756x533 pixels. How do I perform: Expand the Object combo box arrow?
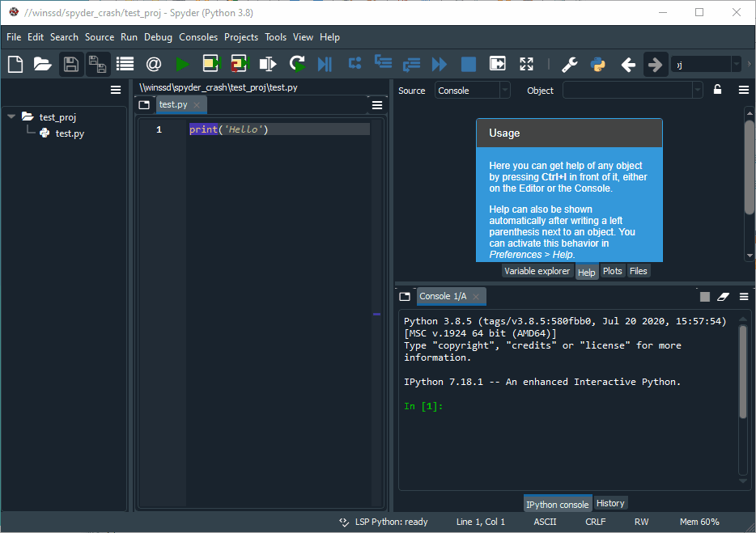[x=697, y=90]
